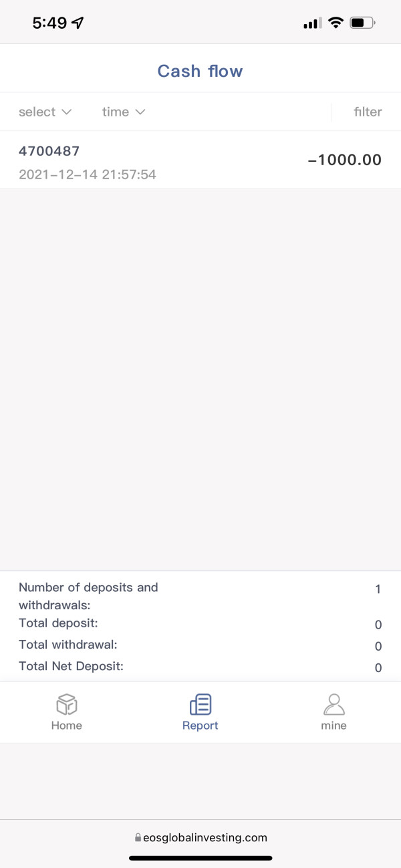Tap the iOS home indicator bar
401x868 pixels.
200,857
